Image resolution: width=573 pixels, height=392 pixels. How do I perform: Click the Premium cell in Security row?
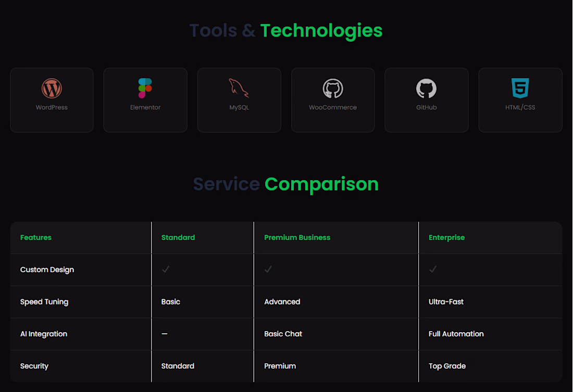coord(280,366)
